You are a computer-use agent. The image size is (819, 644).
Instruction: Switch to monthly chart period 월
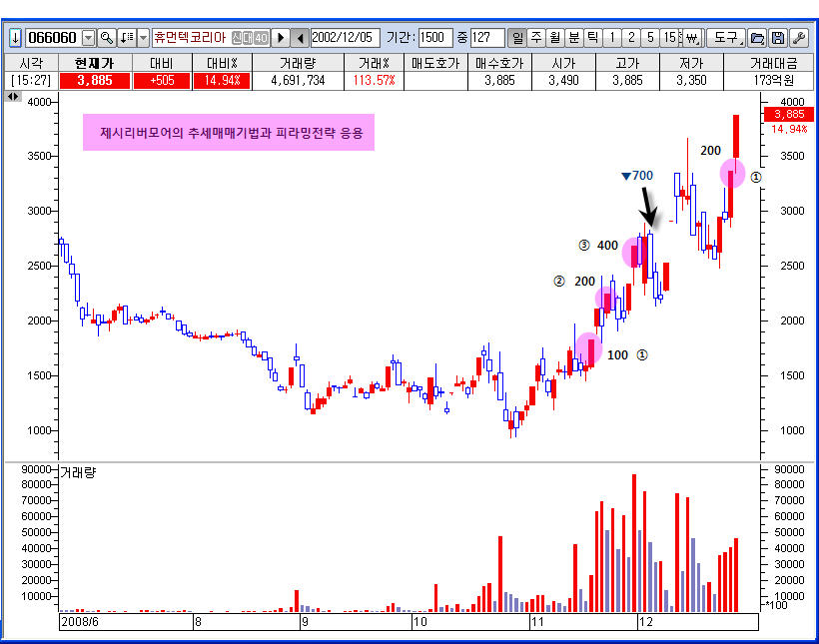(554, 38)
